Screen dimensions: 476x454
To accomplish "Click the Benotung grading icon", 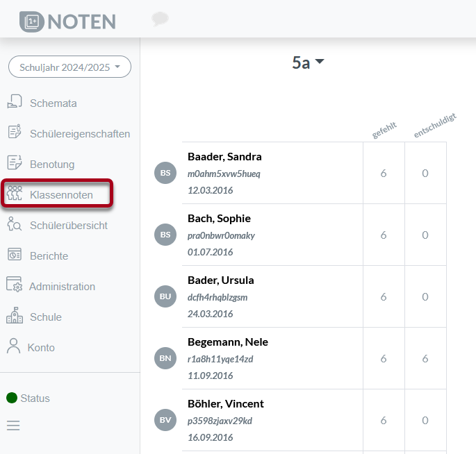I will 15,163.
